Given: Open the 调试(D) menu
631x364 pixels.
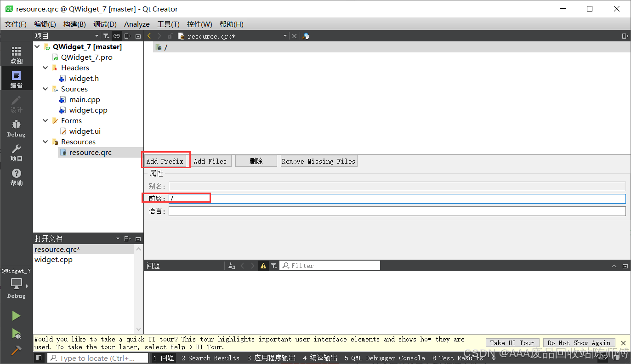Looking at the screenshot, I should click(x=105, y=24).
